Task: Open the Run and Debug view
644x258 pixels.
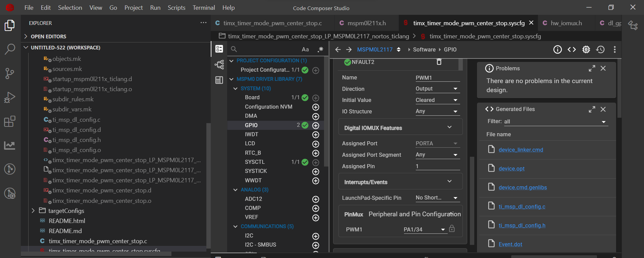Action: (x=10, y=98)
